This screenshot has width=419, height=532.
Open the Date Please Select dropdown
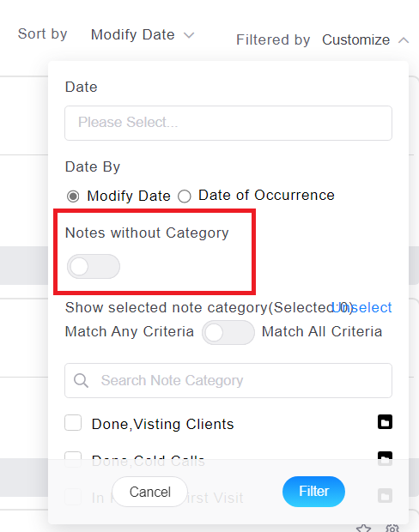coord(228,123)
